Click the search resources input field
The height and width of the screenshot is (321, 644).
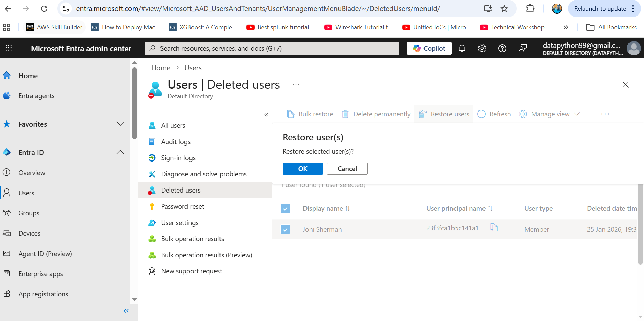272,48
